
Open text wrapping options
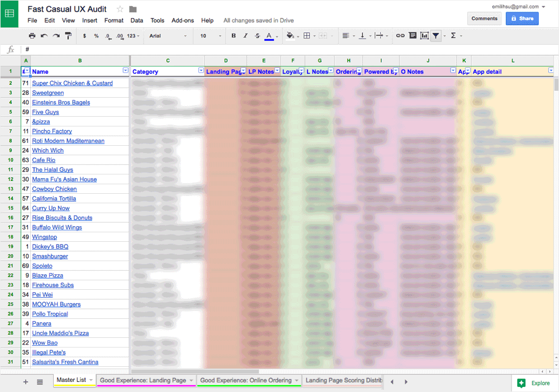point(378,36)
